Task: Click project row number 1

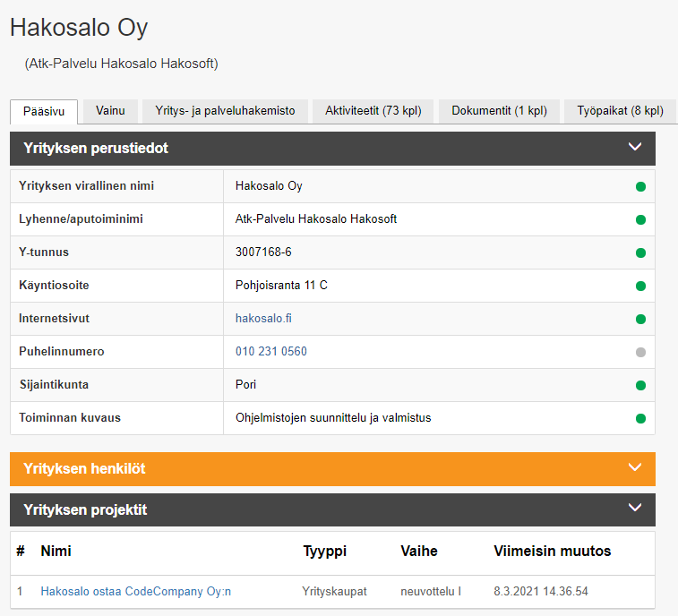Action: click(x=20, y=591)
